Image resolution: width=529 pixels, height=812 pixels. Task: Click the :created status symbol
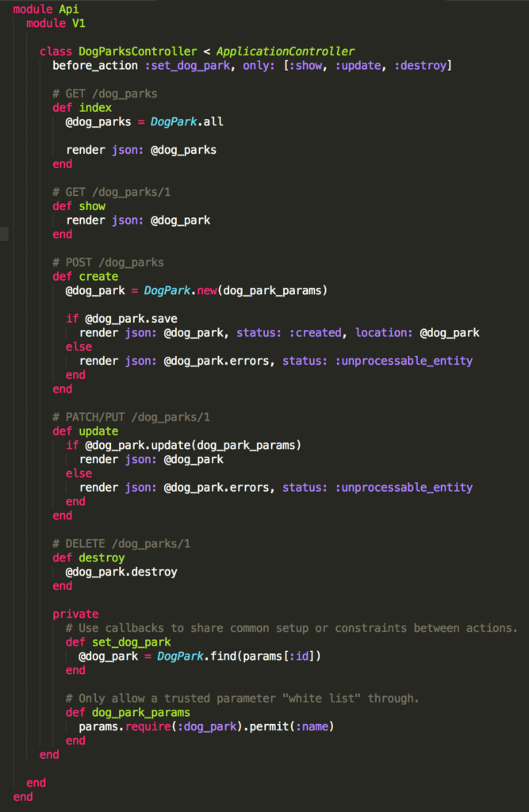315,333
